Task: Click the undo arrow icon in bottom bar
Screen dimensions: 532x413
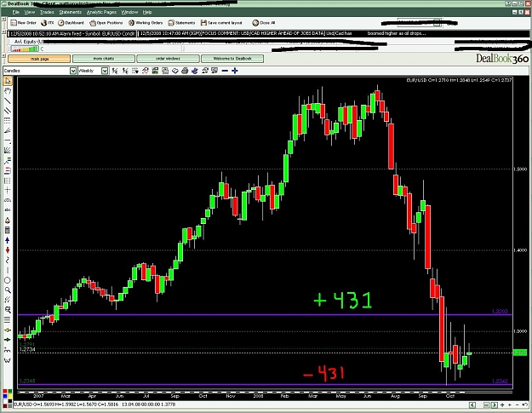Action: [x=526, y=404]
